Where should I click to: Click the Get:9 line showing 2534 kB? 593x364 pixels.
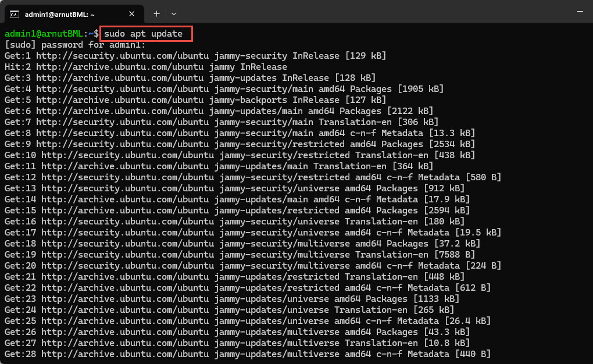240,144
